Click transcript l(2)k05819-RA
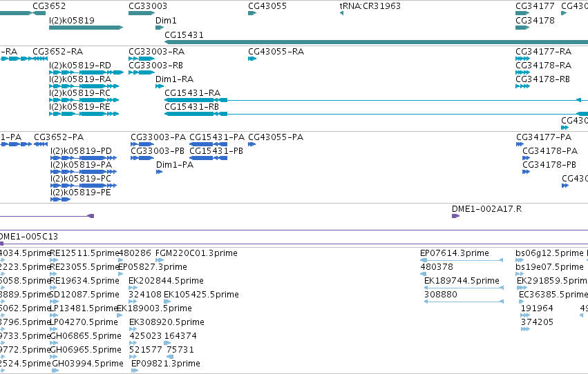588x374 pixels. 80,79
